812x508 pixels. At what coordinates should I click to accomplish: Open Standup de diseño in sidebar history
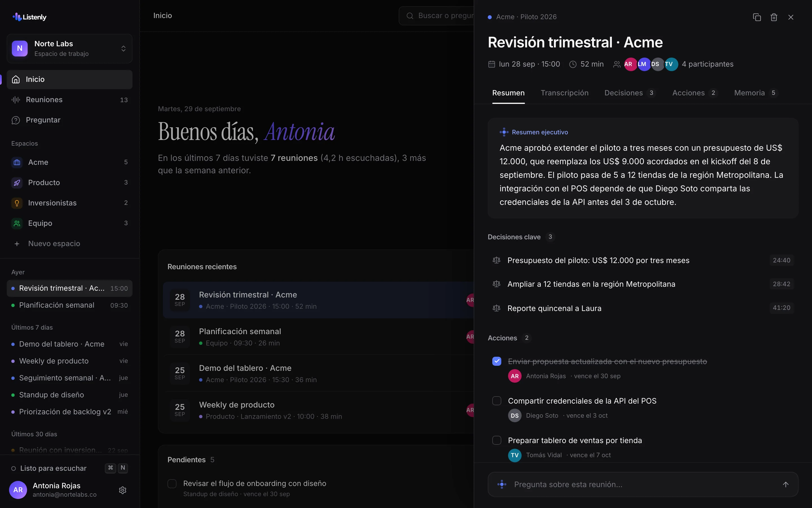click(x=69, y=395)
